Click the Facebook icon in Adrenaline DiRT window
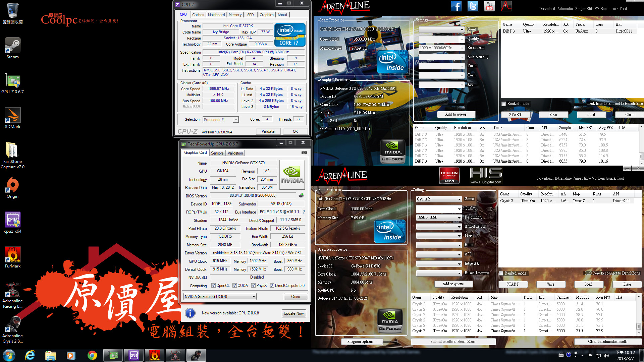 (x=456, y=6)
